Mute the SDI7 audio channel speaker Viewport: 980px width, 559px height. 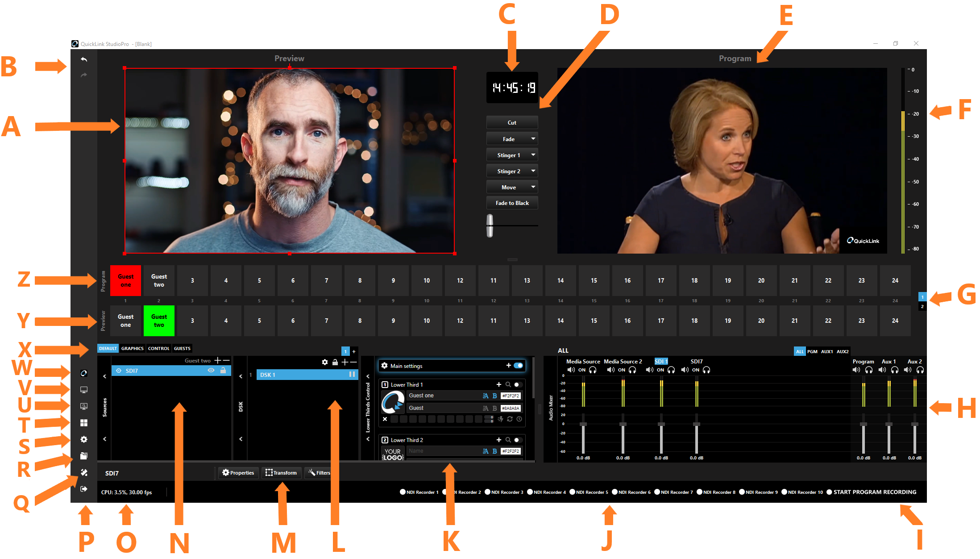click(685, 370)
